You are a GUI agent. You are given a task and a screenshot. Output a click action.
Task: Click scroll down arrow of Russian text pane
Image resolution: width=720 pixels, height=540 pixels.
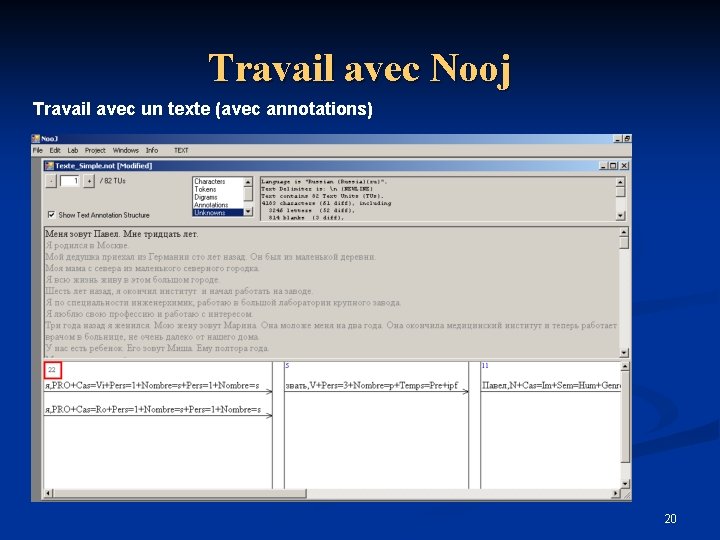click(x=624, y=353)
